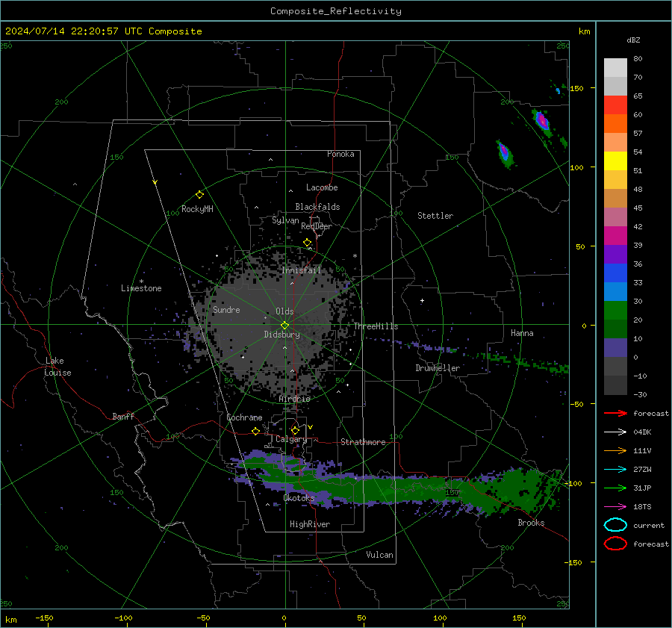Click the Airdrie label
This screenshot has height=628, width=672.
point(294,399)
